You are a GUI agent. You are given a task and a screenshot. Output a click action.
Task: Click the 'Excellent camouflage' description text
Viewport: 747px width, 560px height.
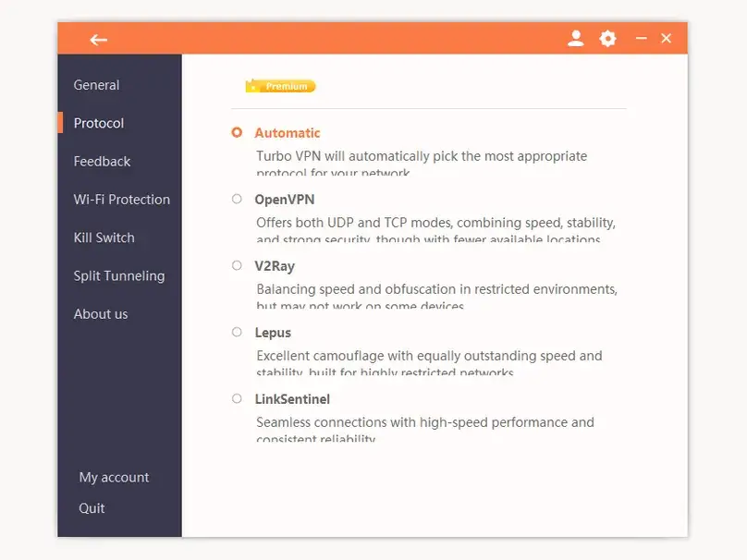[429, 363]
